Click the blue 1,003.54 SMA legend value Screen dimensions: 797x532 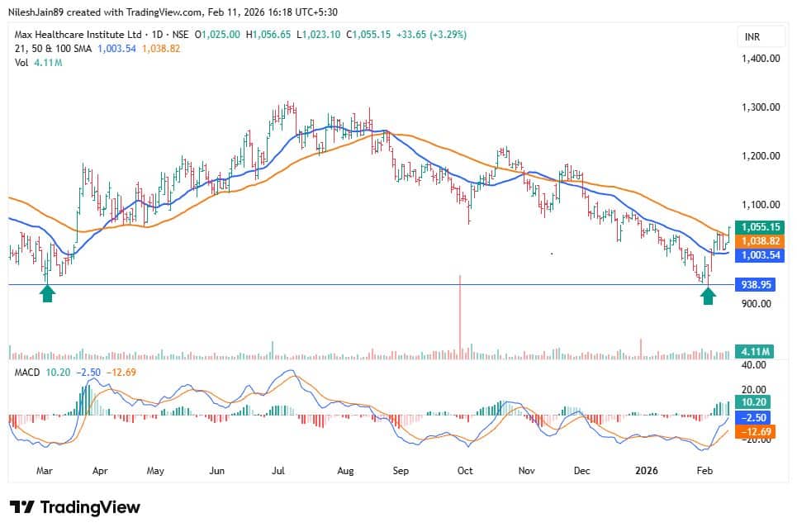pyautogui.click(x=116, y=48)
